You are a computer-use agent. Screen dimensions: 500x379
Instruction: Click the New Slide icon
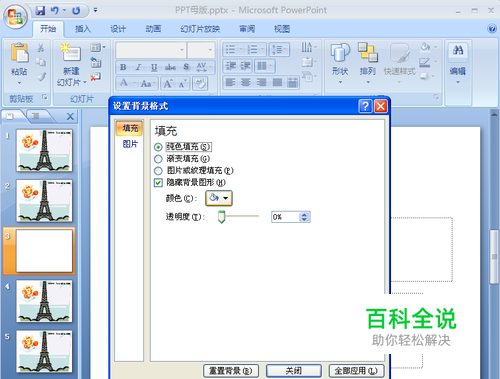[x=71, y=53]
